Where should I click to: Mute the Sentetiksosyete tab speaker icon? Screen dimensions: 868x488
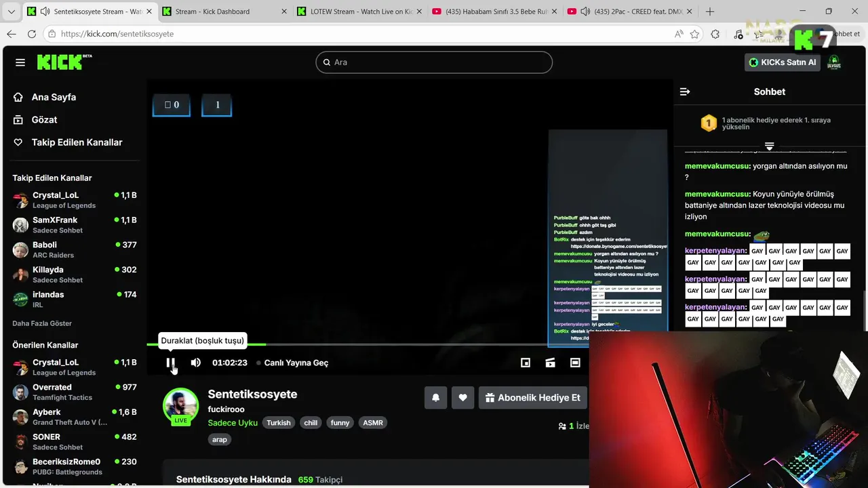tap(45, 12)
